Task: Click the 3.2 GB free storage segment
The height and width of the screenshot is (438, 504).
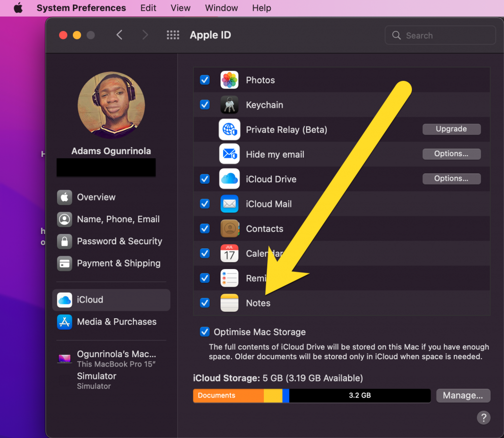Action: pos(360,396)
